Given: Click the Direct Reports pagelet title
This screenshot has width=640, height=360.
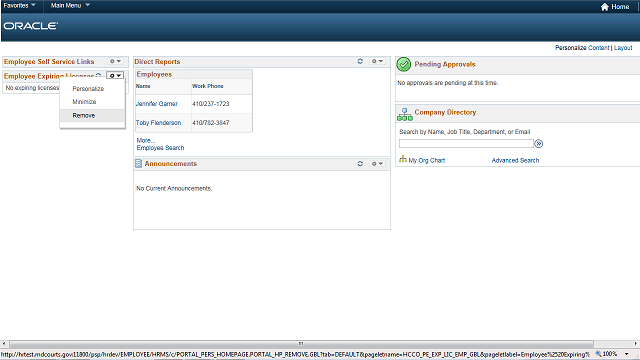Looking at the screenshot, I should tap(157, 62).
